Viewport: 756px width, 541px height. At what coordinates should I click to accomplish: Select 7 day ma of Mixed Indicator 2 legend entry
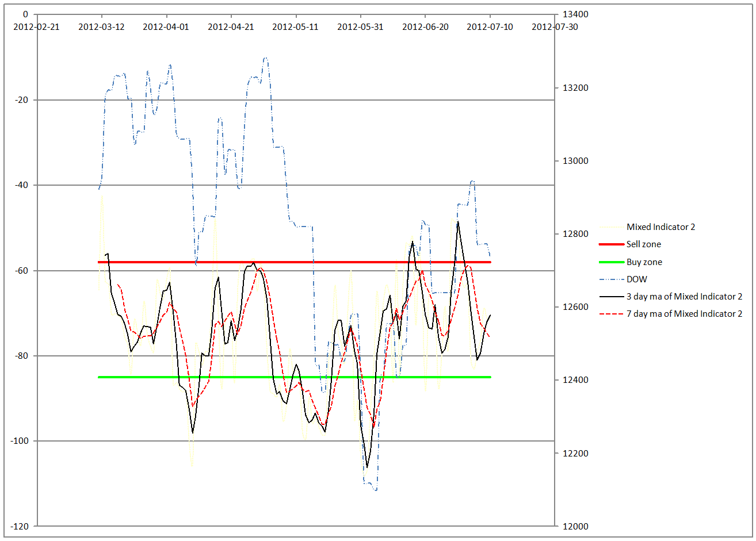pyautogui.click(x=684, y=314)
